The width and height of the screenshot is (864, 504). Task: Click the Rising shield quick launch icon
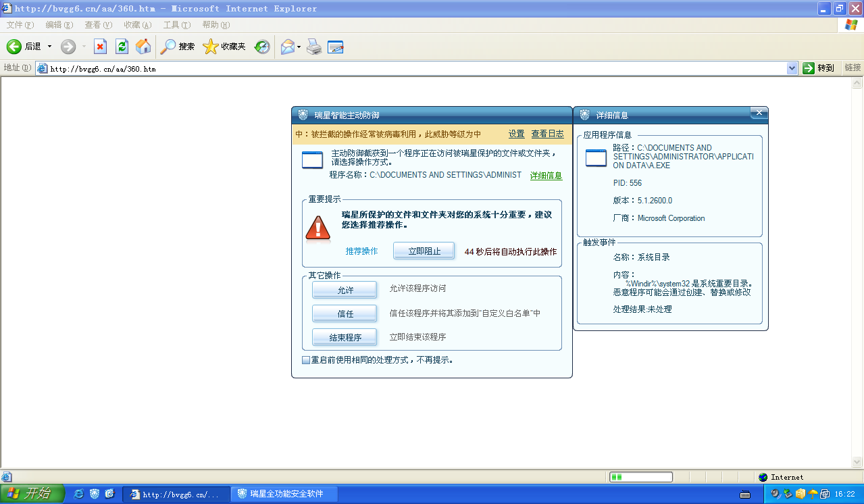(95, 494)
